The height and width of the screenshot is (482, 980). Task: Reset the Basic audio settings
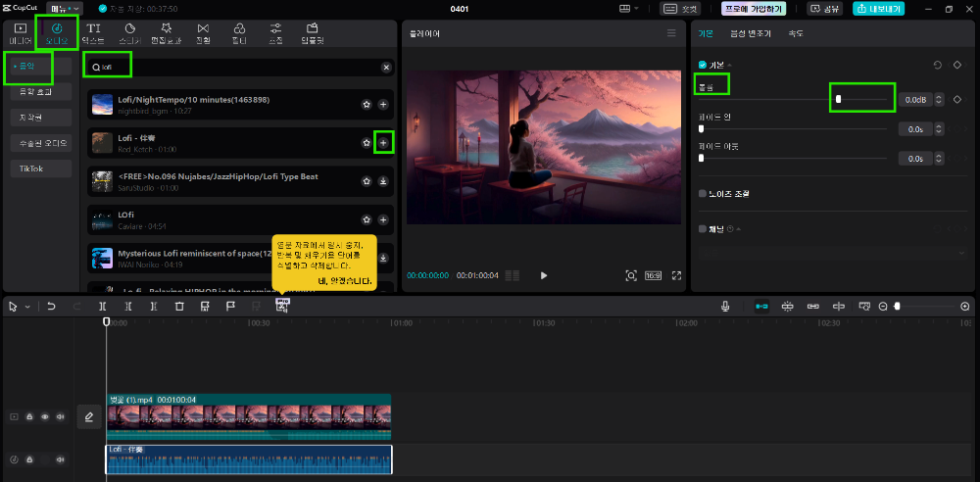coord(938,65)
